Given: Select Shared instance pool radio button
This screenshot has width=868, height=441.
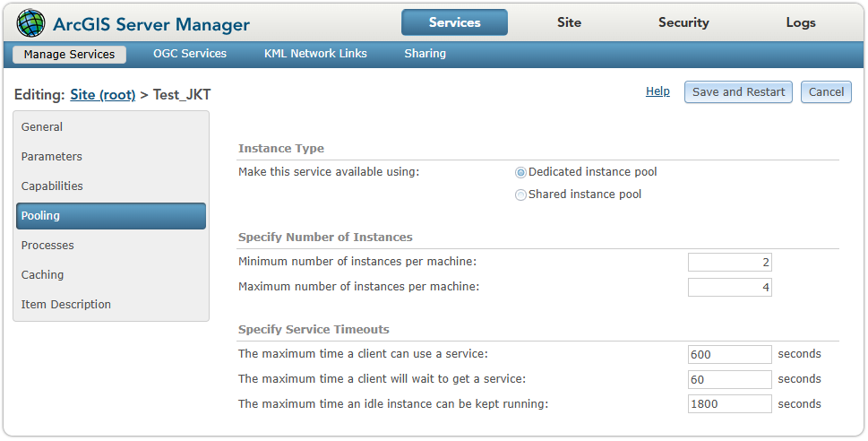Looking at the screenshot, I should pos(520,195).
